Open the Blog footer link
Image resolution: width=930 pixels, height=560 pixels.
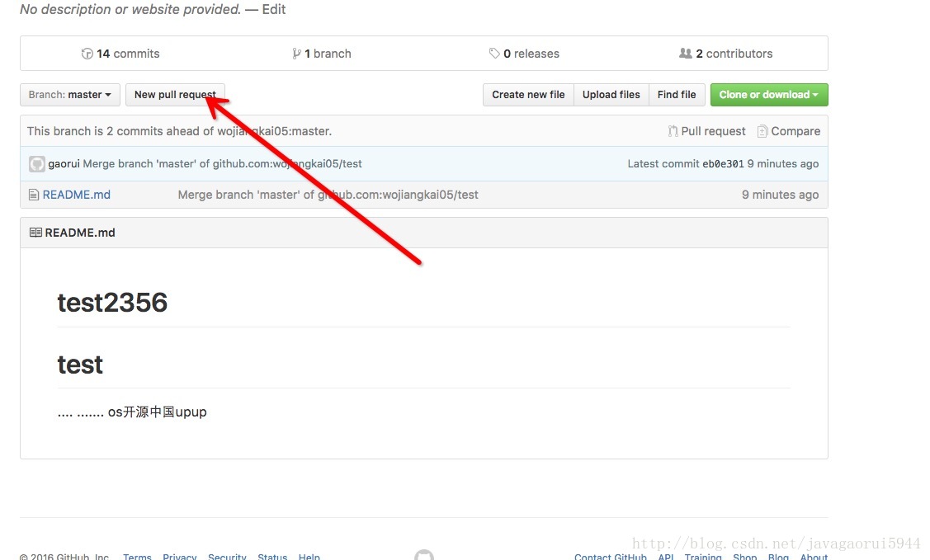tap(778, 556)
